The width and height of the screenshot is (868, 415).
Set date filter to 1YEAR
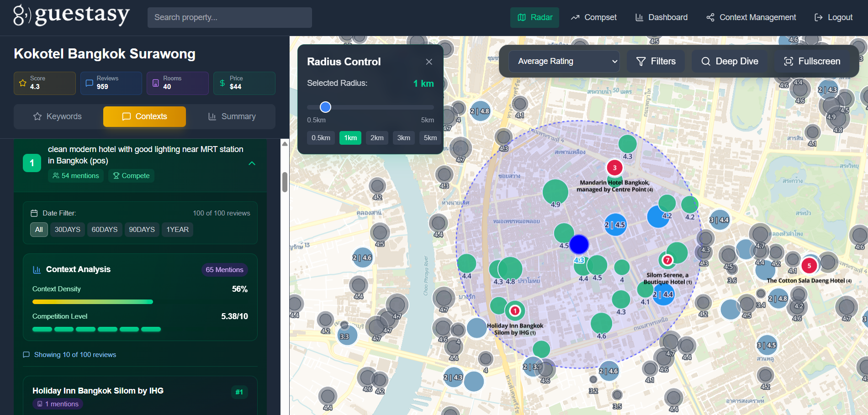177,230
